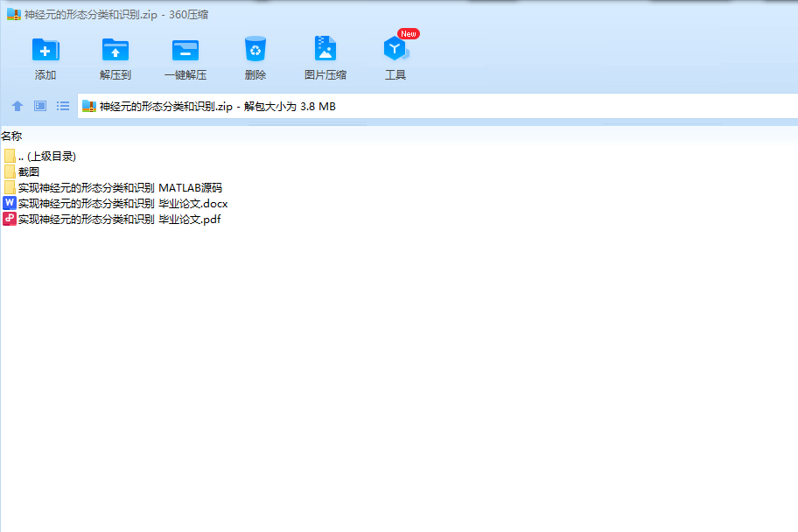
Task: Click the 添加 label text
Action: point(45,75)
